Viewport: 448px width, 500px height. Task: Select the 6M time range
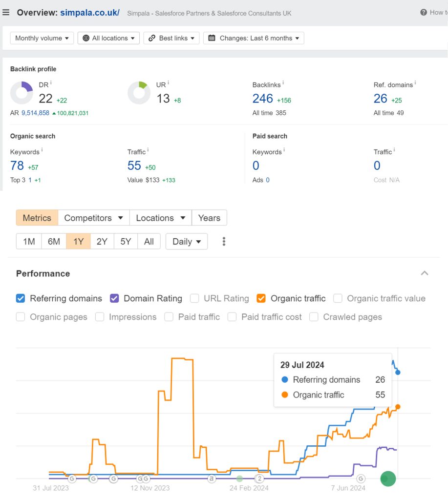click(54, 241)
